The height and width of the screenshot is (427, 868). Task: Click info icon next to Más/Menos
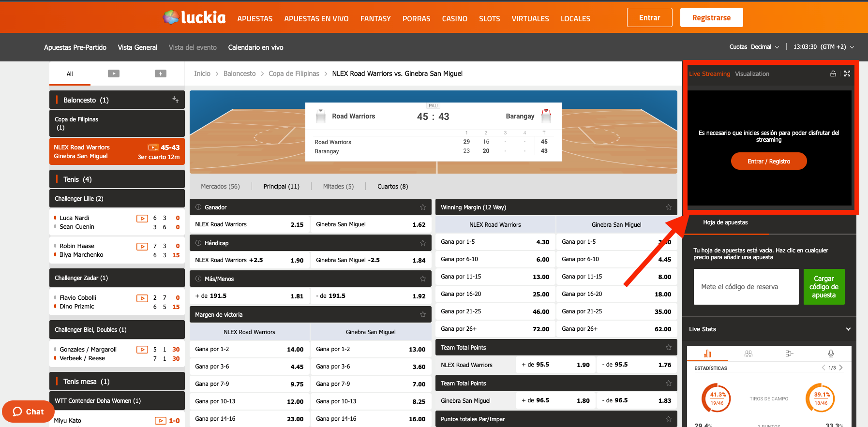tap(198, 279)
